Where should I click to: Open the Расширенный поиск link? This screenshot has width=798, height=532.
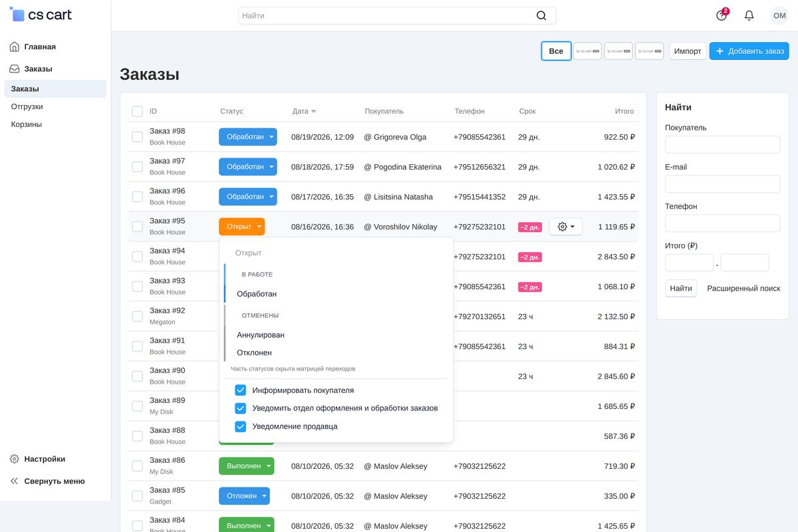tap(743, 289)
